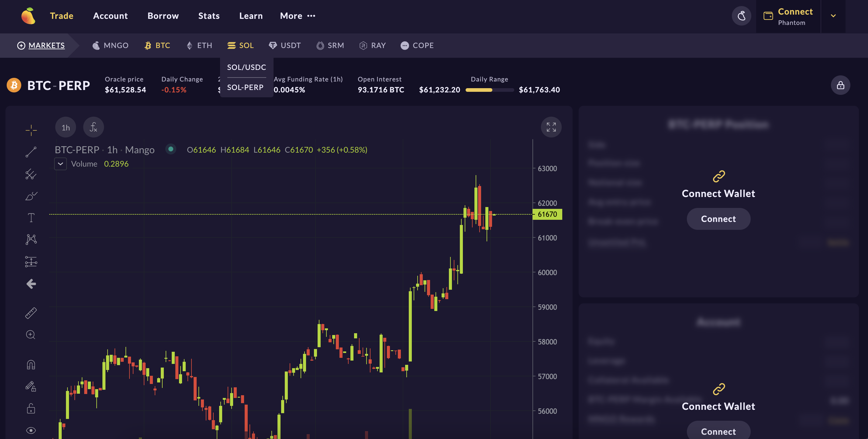
Task: Hide all drawings with eye icon
Action: [x=31, y=430]
